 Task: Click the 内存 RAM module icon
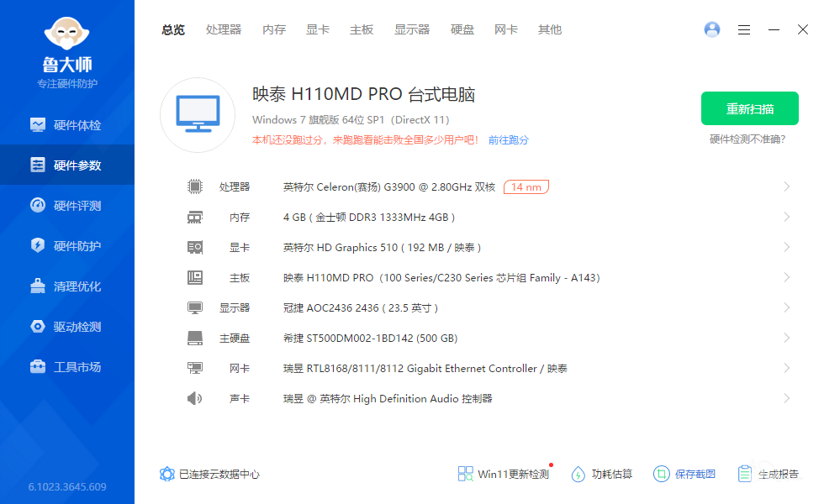coord(195,217)
